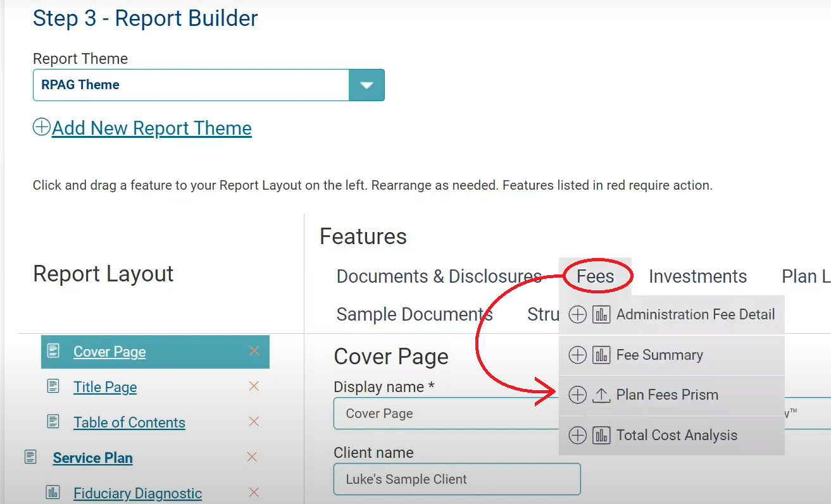Click the plus icon beside Add New Report Theme
The image size is (831, 504).
42,127
